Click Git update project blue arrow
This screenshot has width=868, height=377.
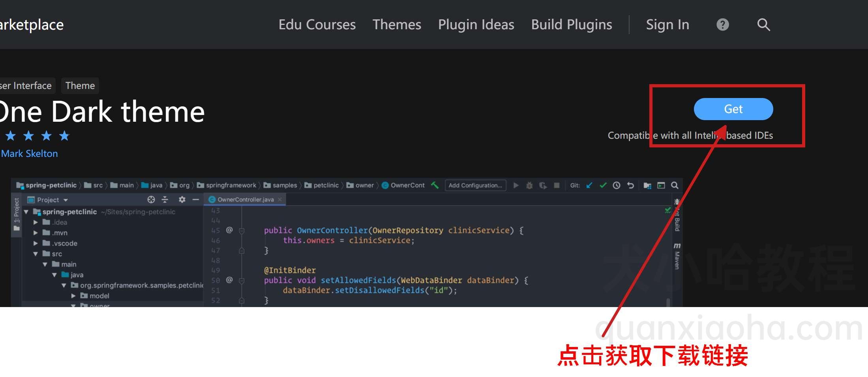(x=589, y=185)
